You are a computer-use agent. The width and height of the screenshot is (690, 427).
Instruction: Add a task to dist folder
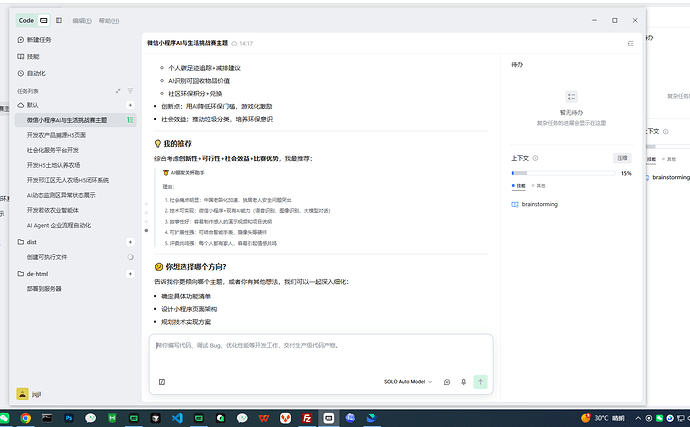(130, 242)
